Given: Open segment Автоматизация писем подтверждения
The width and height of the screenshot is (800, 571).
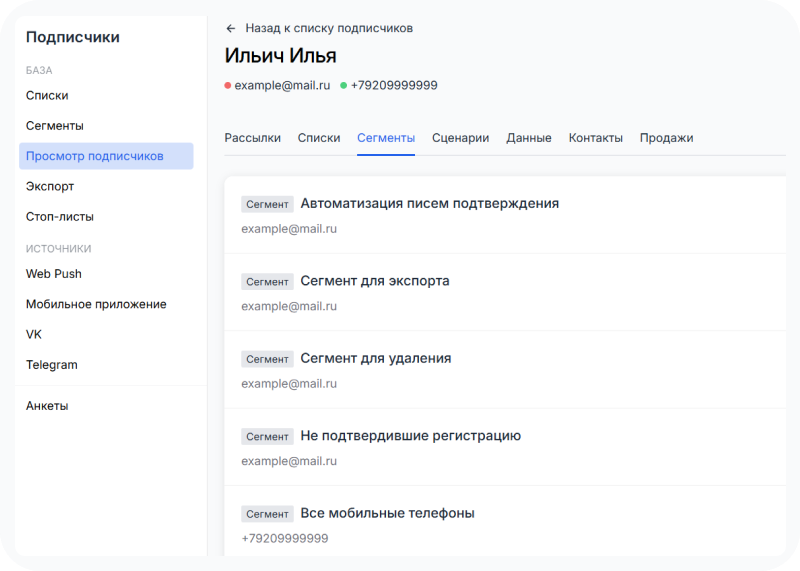Looking at the screenshot, I should (x=505, y=215).
